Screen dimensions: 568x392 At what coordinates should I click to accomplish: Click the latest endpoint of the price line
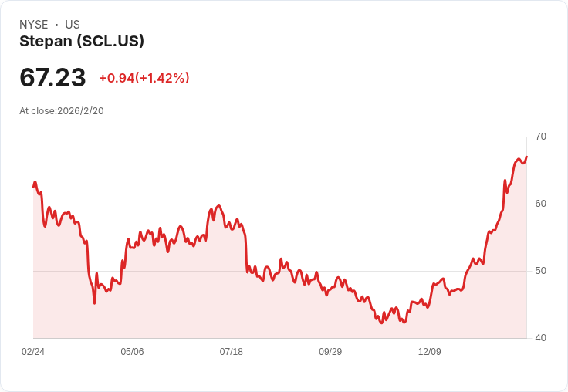click(526, 157)
